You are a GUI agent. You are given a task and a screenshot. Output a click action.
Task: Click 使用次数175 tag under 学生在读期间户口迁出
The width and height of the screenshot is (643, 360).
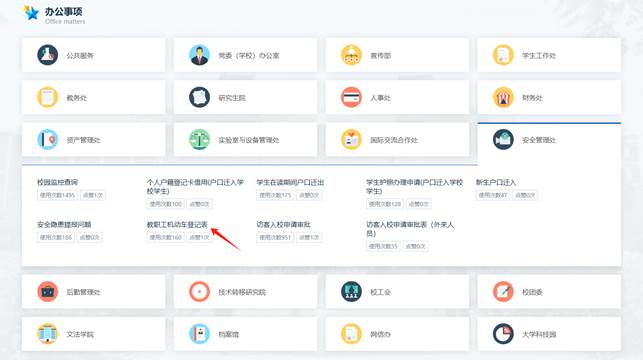[275, 195]
